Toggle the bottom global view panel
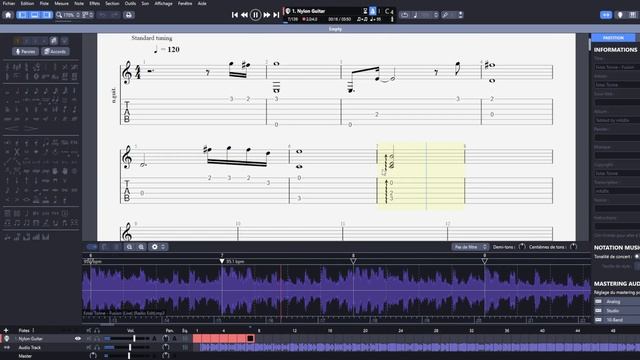 pyautogui.click(x=35, y=15)
